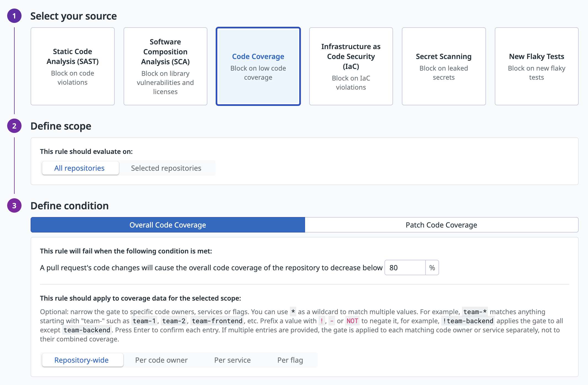The width and height of the screenshot is (588, 385).
Task: Select Repository-wide coverage scope
Action: click(x=82, y=360)
